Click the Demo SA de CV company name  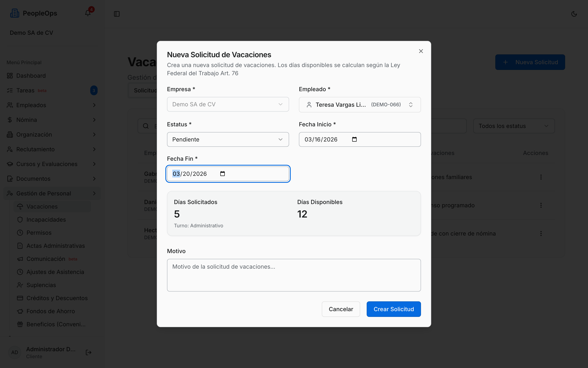[31, 33]
